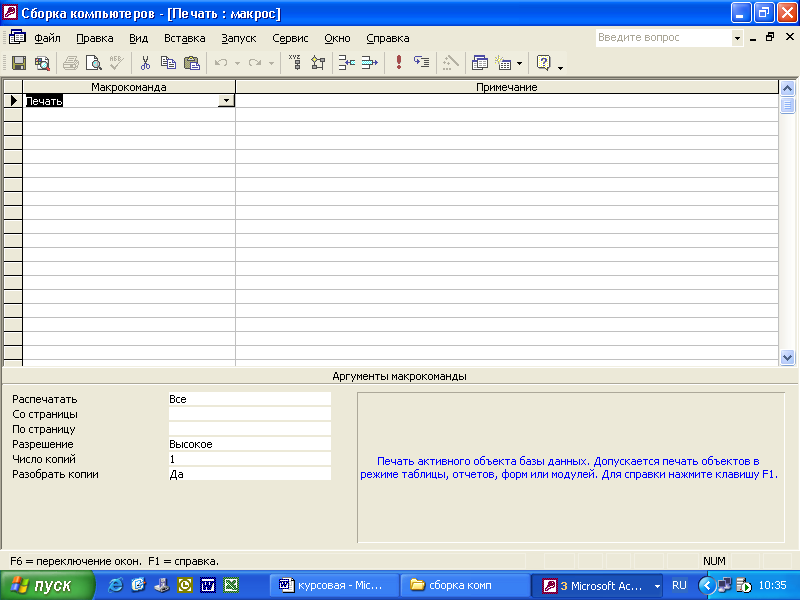Toggle the Macro Names column icon
The width and height of the screenshot is (800, 600).
click(x=295, y=63)
